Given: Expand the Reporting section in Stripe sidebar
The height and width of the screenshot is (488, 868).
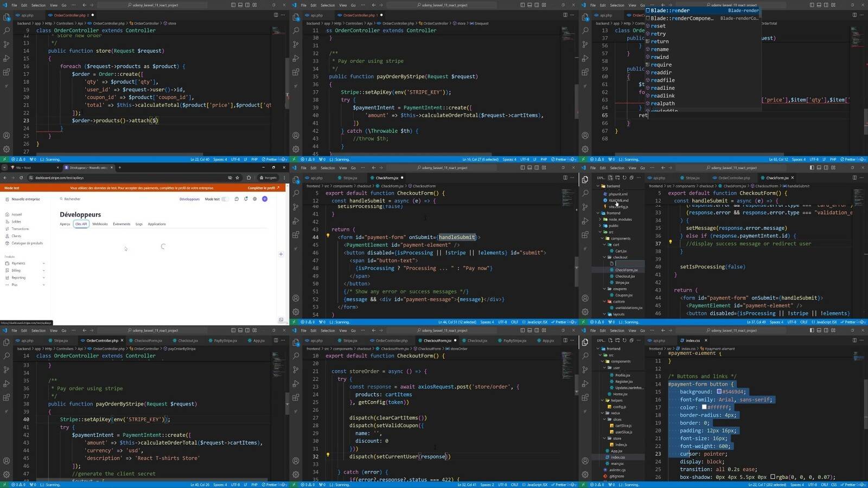Looking at the screenshot, I should pyautogui.click(x=24, y=277).
